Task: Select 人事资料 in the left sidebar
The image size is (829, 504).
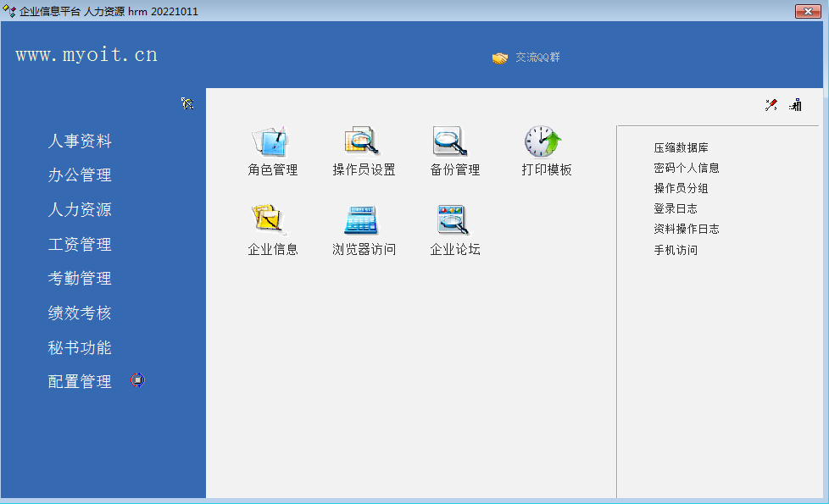Action: point(80,141)
